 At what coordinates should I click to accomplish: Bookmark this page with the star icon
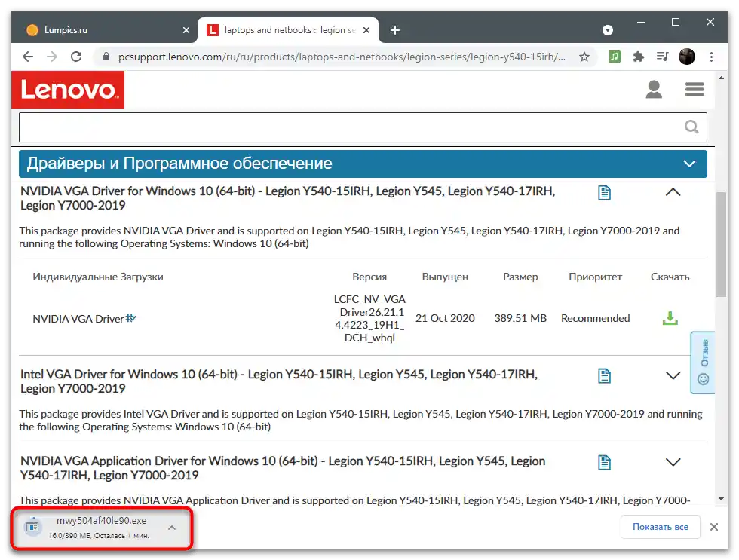[x=584, y=57]
